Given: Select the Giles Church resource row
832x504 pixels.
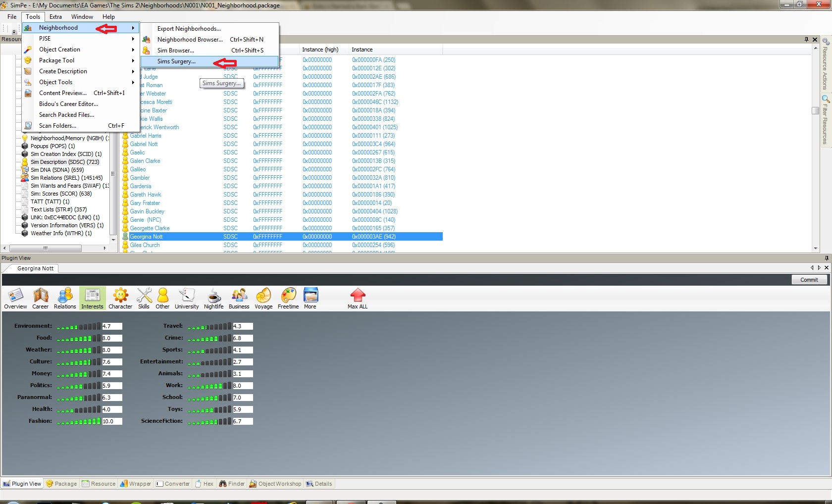Looking at the screenshot, I should (x=282, y=245).
